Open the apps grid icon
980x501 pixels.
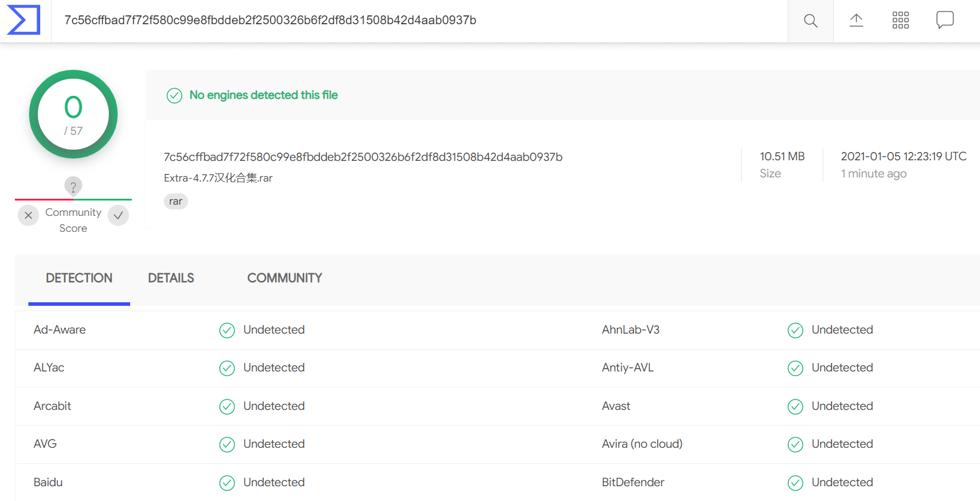(901, 20)
